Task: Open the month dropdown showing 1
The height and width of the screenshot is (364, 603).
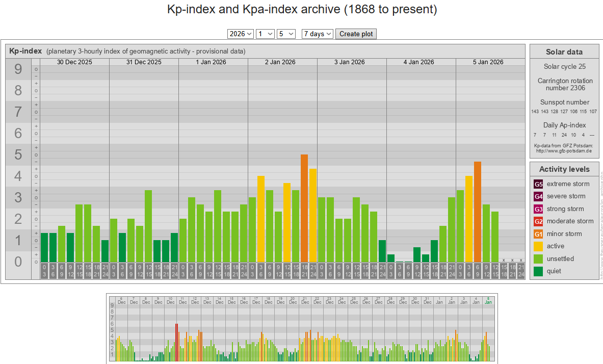Action: pyautogui.click(x=265, y=34)
